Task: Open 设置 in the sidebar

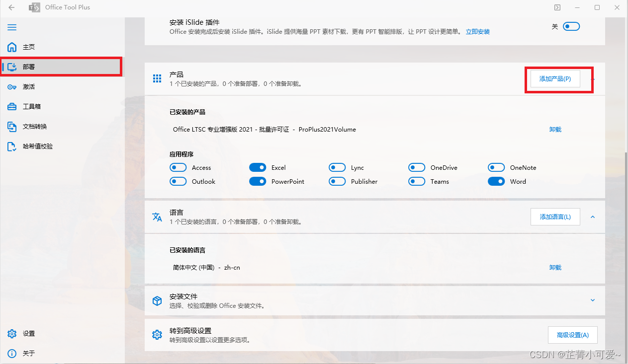Action: [62, 334]
